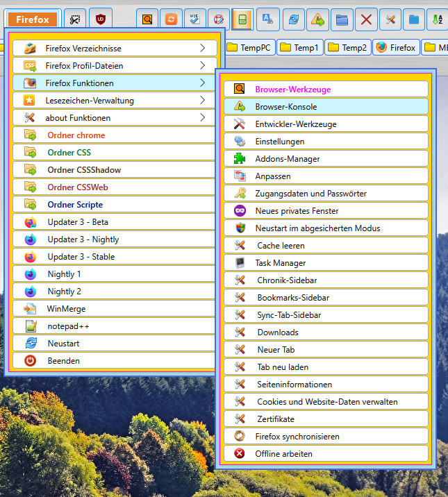This screenshot has height=497, width=448.
Task: Click the green Addons-Manager puzzle icon
Action: click(240, 159)
